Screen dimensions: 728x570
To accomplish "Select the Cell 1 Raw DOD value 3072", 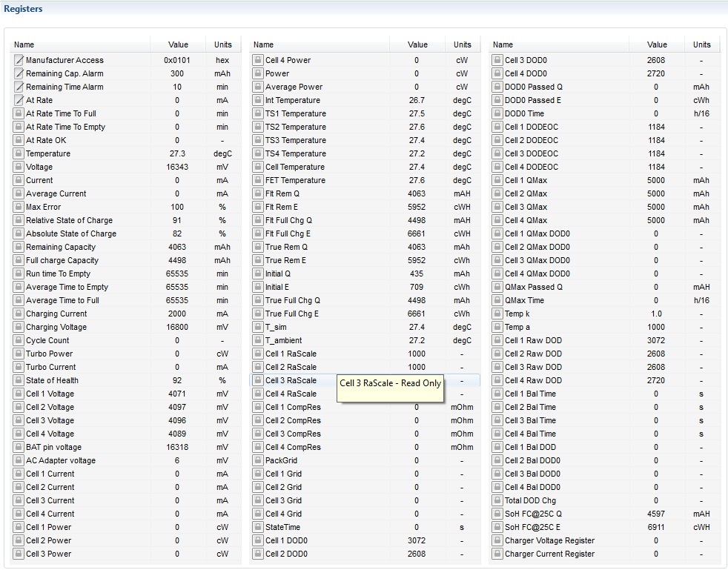I will coord(656,341).
